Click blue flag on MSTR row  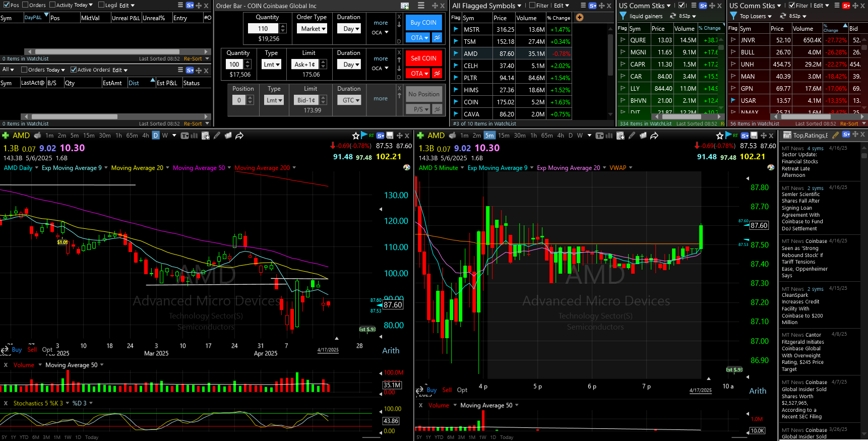(456, 30)
